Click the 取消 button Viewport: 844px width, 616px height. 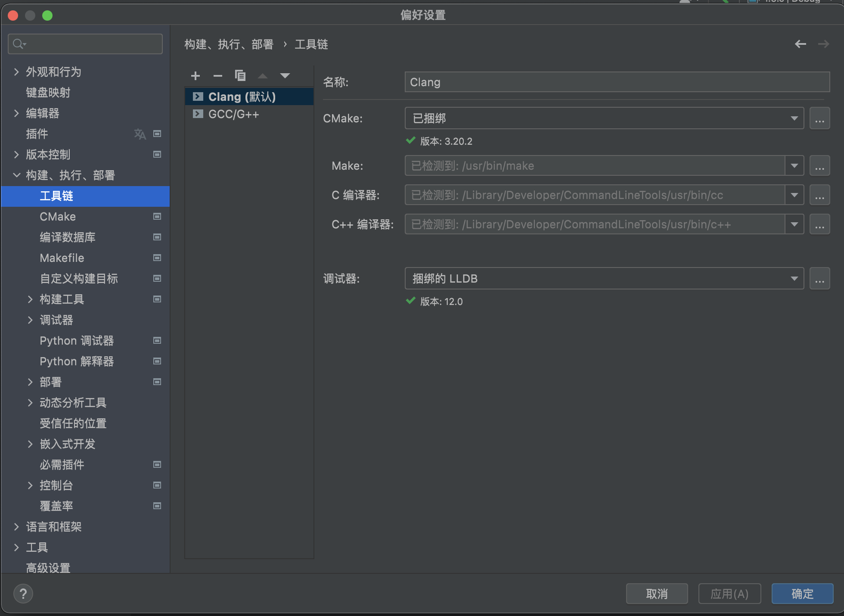point(657,594)
